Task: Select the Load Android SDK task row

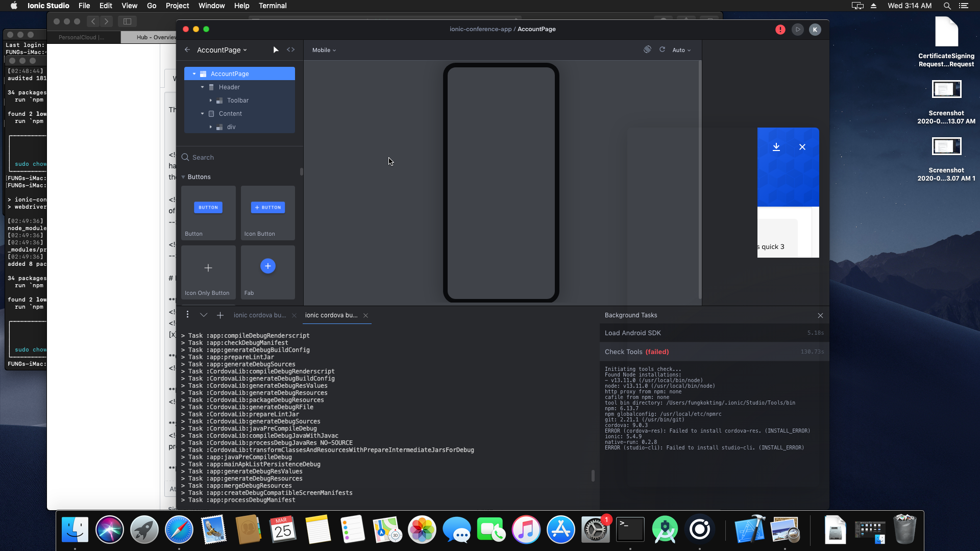Action: (714, 333)
